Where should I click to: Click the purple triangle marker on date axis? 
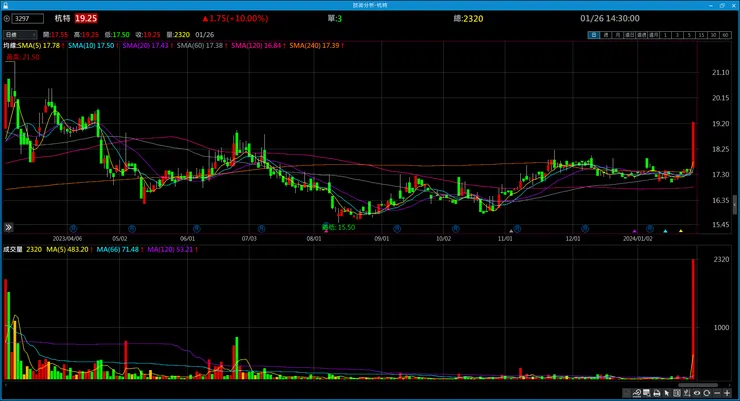[634, 231]
